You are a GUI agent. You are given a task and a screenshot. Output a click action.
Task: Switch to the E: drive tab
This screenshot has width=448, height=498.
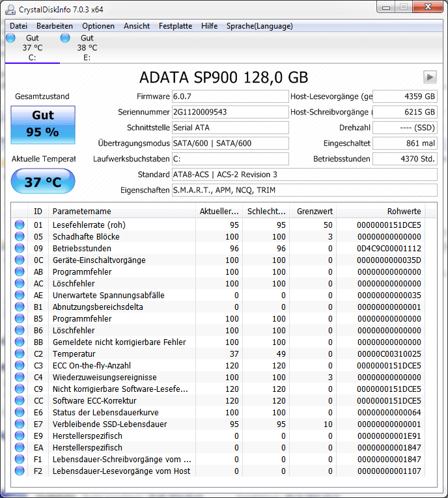[87, 48]
